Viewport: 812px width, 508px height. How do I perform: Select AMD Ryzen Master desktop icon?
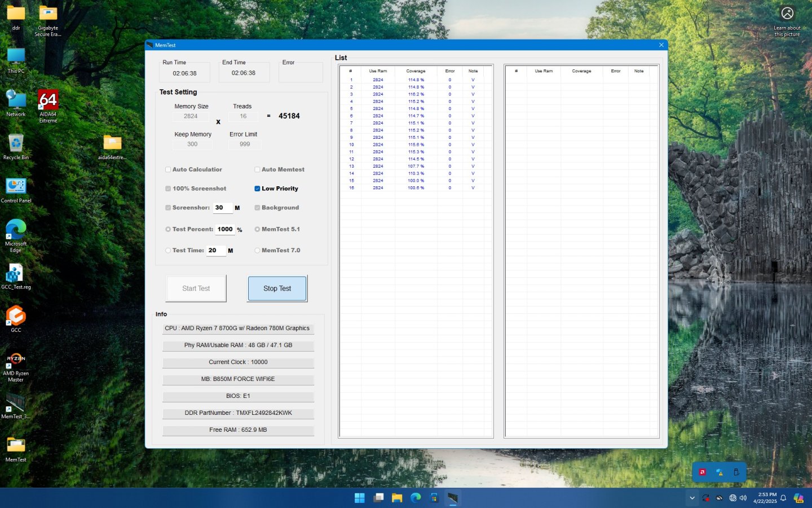click(16, 367)
